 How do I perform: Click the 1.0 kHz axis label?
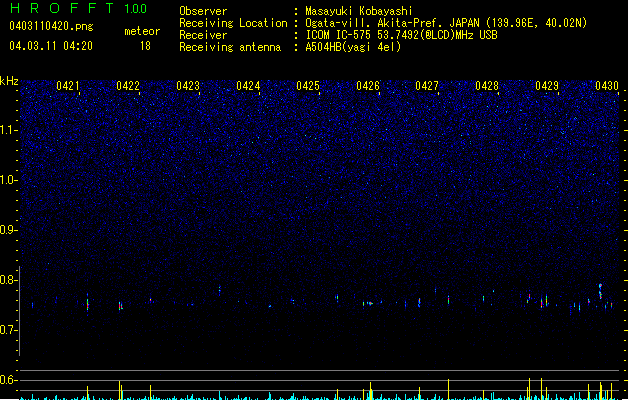pyautogui.click(x=8, y=180)
